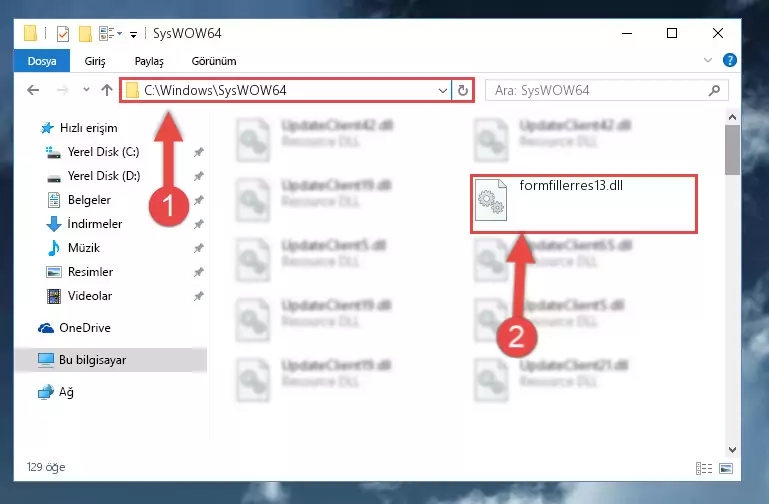769x504 pixels.
Task: Open Yerel Disk (D:) in sidebar
Action: coord(93,176)
